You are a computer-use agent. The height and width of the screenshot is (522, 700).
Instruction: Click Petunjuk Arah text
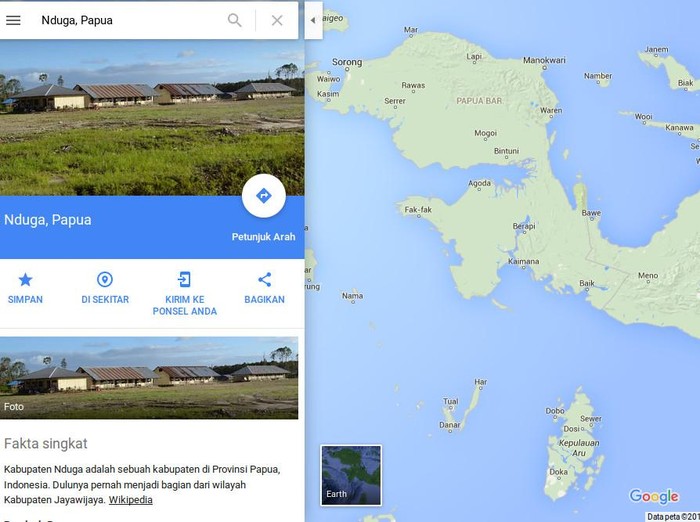[263, 237]
